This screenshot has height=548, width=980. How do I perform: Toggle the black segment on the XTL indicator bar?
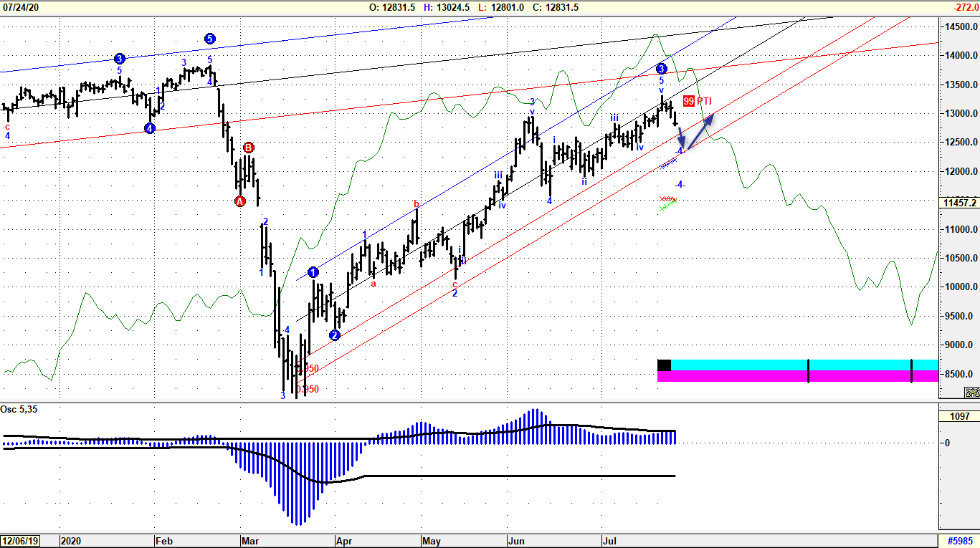[663, 365]
